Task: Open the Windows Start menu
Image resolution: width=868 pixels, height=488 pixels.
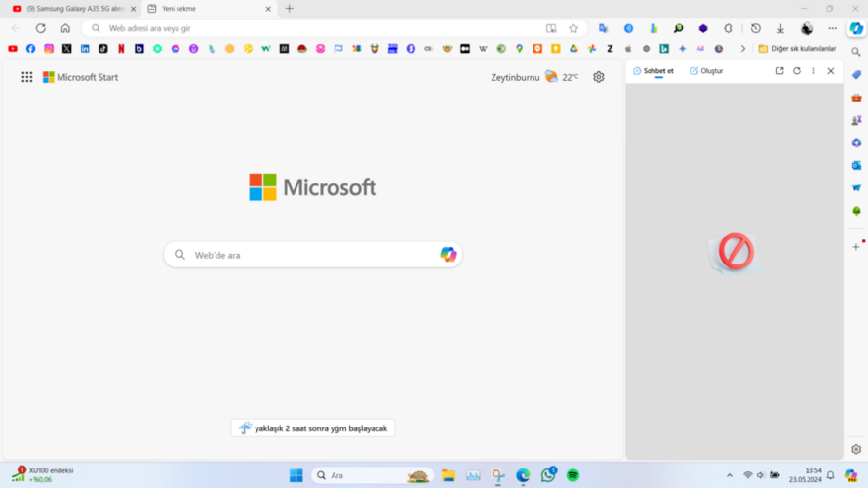Action: pyautogui.click(x=296, y=475)
